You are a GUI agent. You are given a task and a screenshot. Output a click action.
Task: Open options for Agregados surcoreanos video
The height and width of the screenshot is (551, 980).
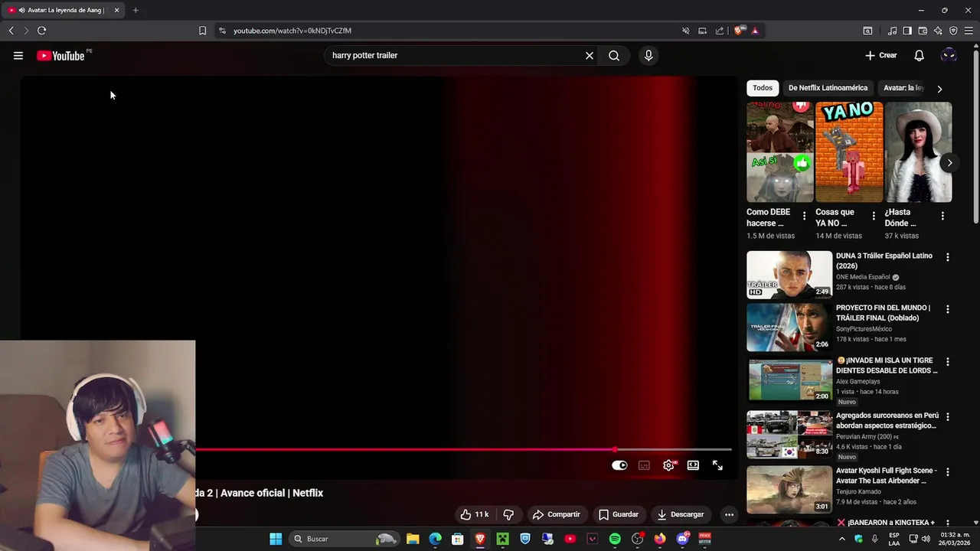[948, 417]
